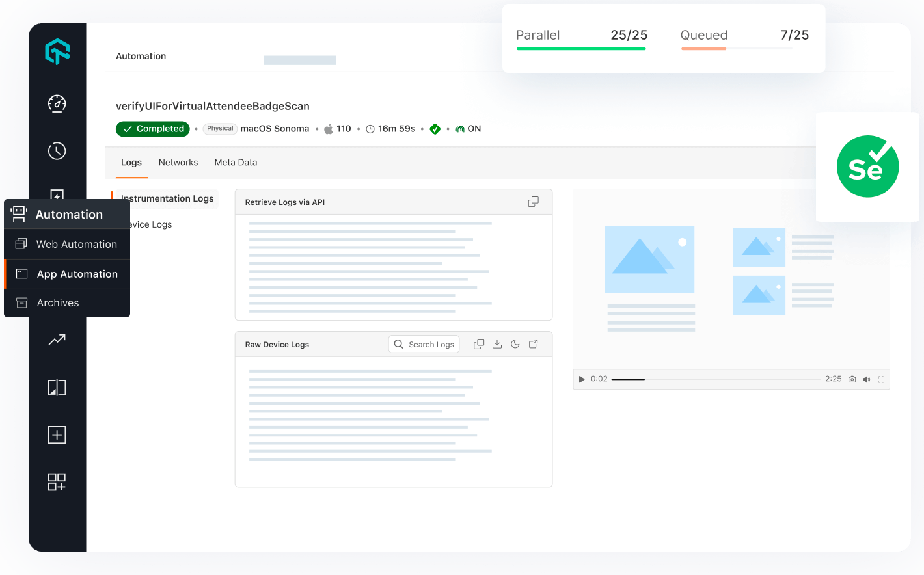Viewport: 924px width, 575px height.
Task: Mute the video player audio
Action: tap(867, 379)
